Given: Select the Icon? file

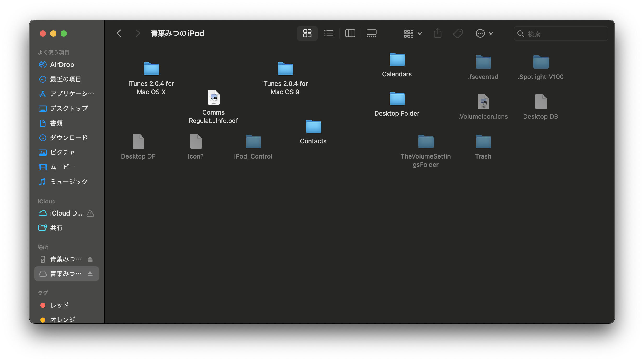Looking at the screenshot, I should (x=196, y=147).
